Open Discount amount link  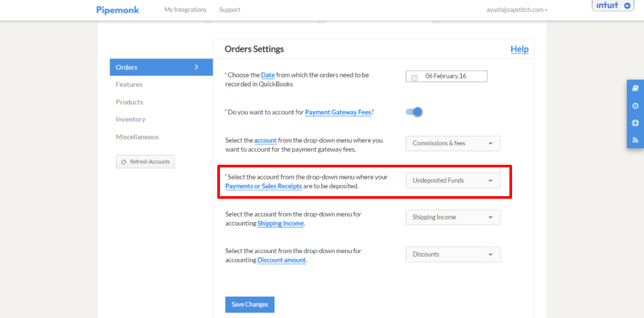(x=282, y=260)
